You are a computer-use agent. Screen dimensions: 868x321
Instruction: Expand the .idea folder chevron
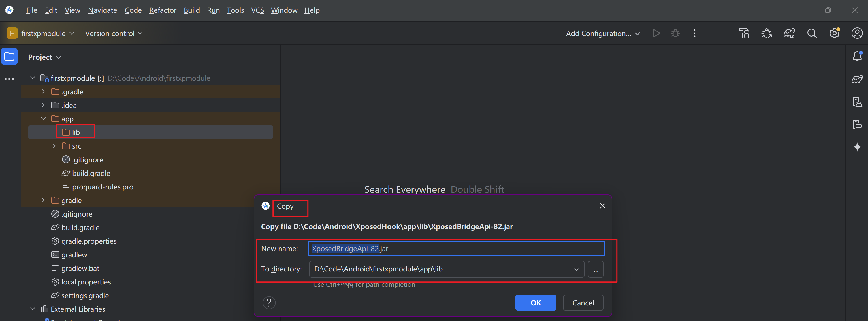click(43, 105)
